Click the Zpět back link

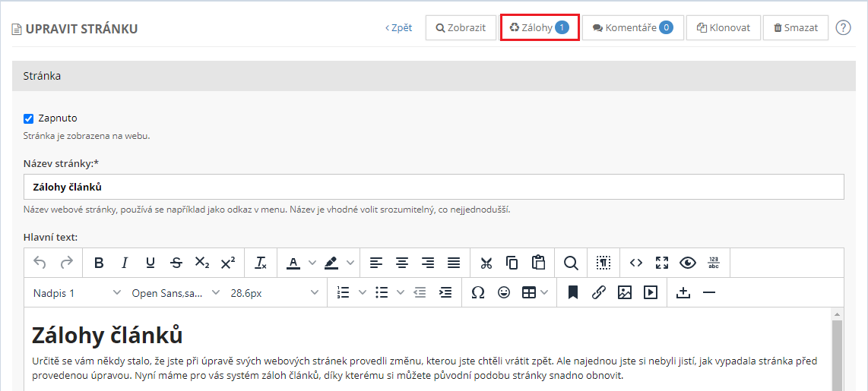[x=399, y=28]
